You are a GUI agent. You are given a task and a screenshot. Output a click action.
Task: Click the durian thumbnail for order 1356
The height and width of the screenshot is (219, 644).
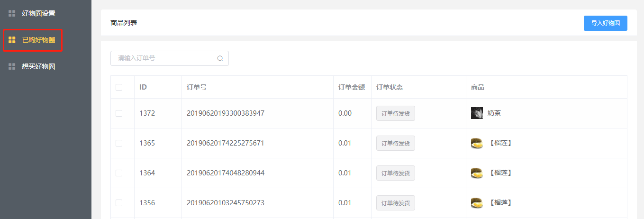[x=477, y=203]
